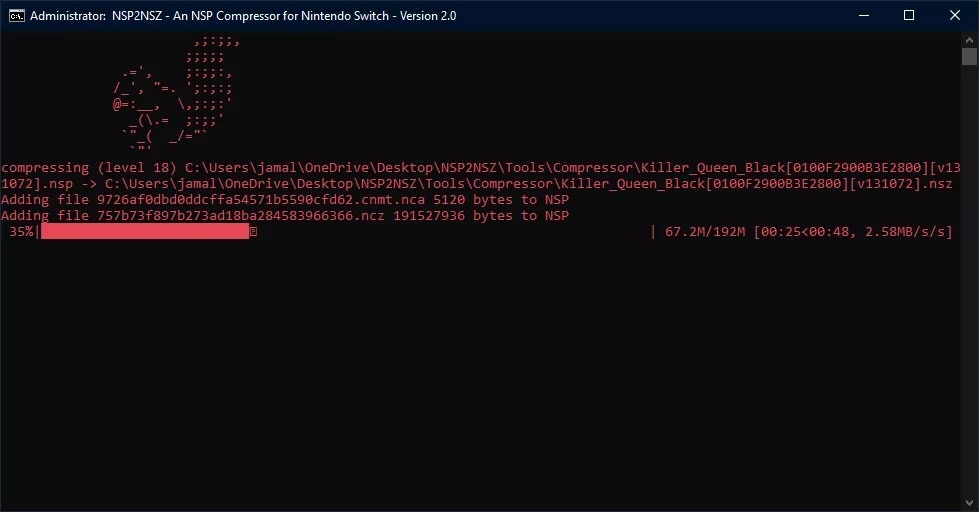
Task: Click the 00:25<00:48 time estimate
Action: point(804,232)
